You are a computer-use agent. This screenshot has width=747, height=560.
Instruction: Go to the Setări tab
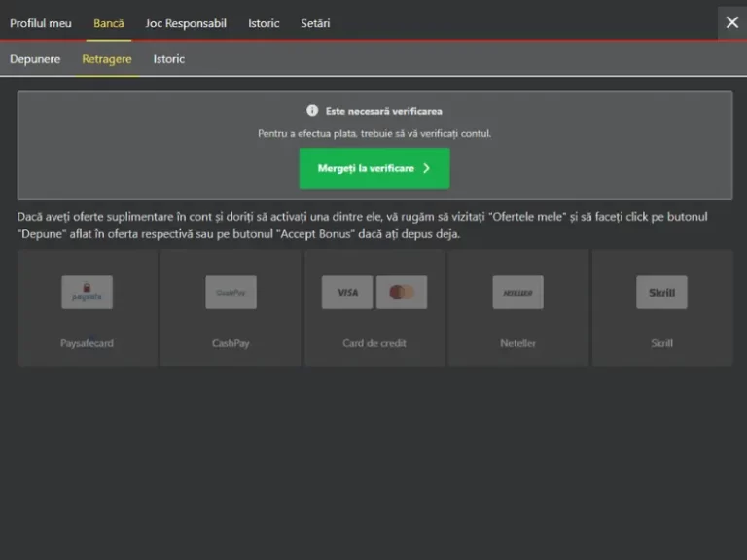(315, 23)
